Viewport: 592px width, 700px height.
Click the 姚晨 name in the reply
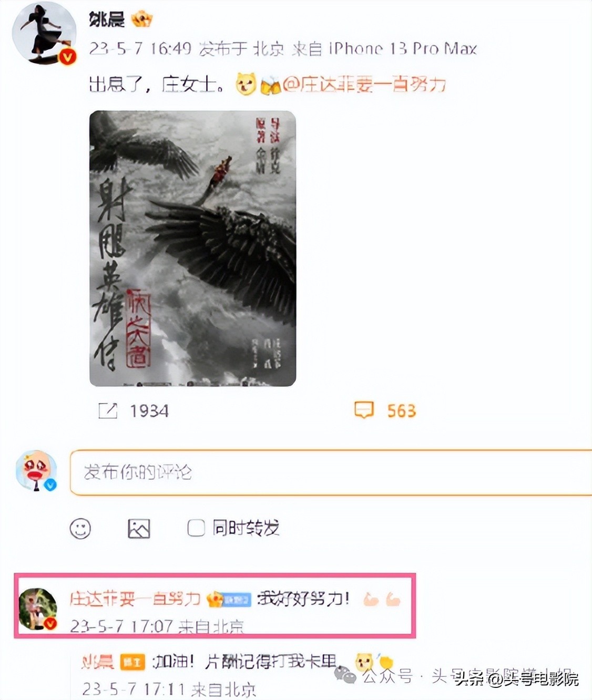coord(98,662)
